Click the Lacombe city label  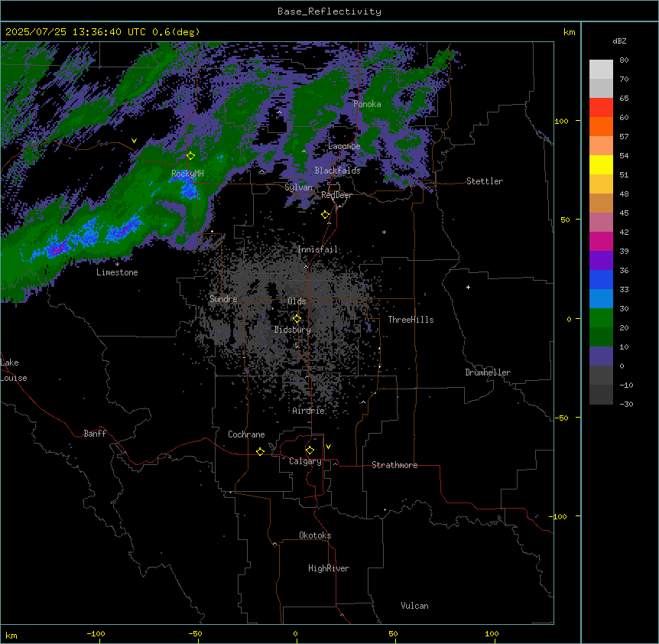[344, 146]
